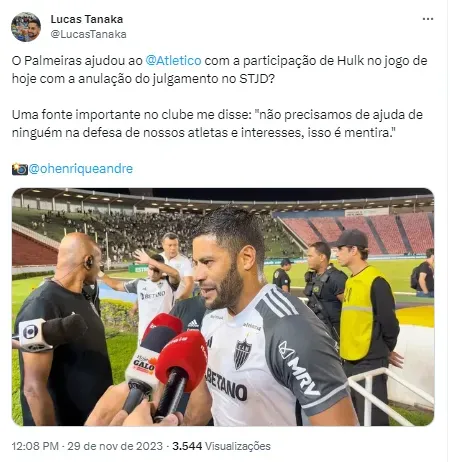
Task: Click the Globo logo microphone cube in photo
Action: [34, 335]
